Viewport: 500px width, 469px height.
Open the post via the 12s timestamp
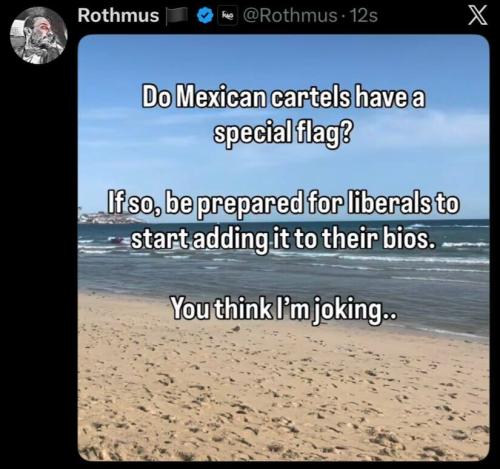tap(364, 16)
